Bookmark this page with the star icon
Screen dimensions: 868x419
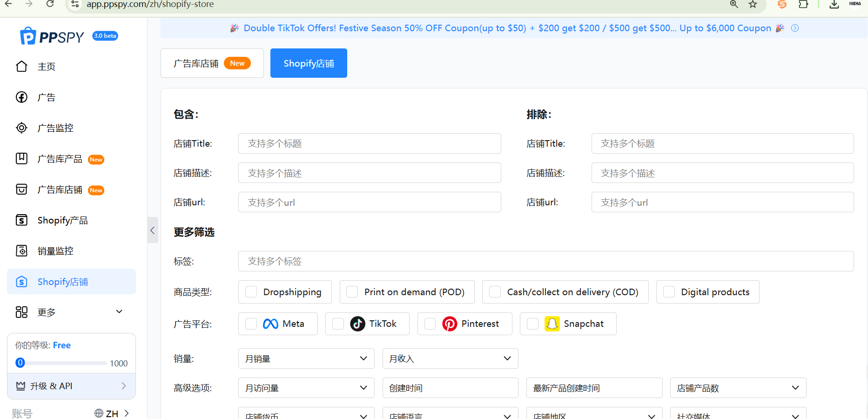click(753, 5)
